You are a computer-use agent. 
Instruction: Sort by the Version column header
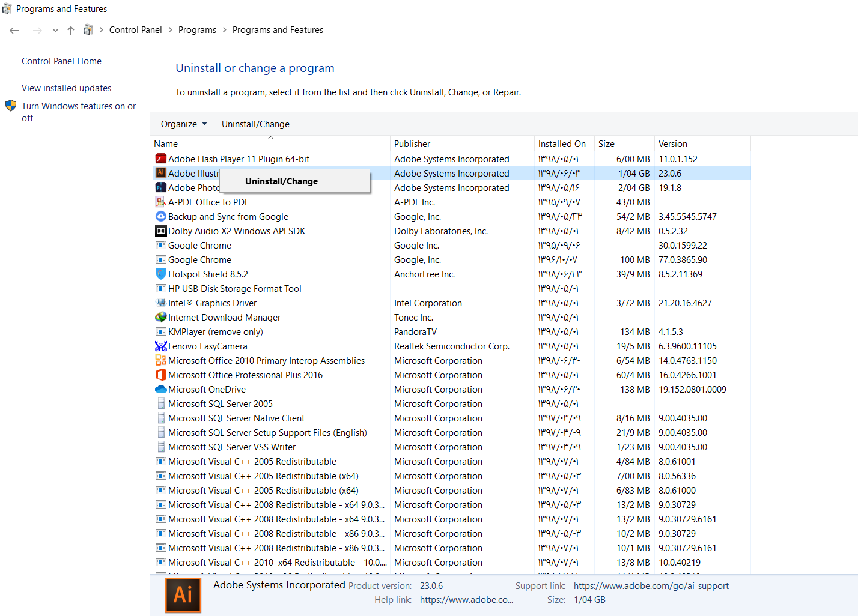click(x=702, y=144)
